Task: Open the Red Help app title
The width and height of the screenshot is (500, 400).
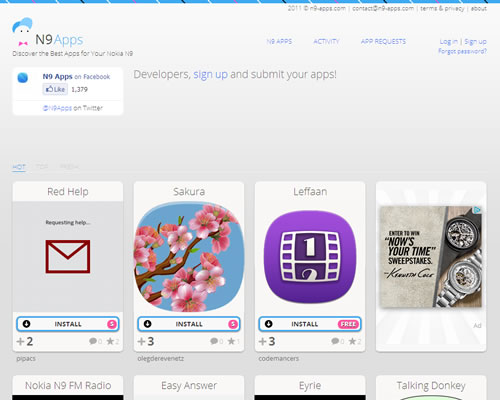Action: [x=68, y=192]
